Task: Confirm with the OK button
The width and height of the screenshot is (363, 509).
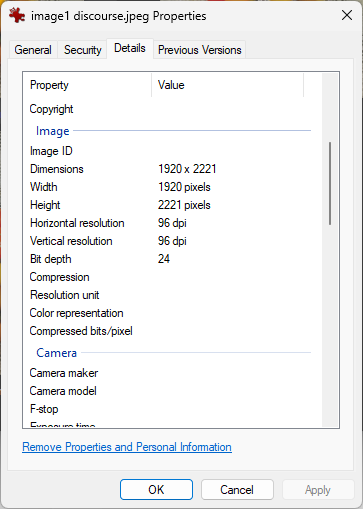Action: click(x=156, y=490)
